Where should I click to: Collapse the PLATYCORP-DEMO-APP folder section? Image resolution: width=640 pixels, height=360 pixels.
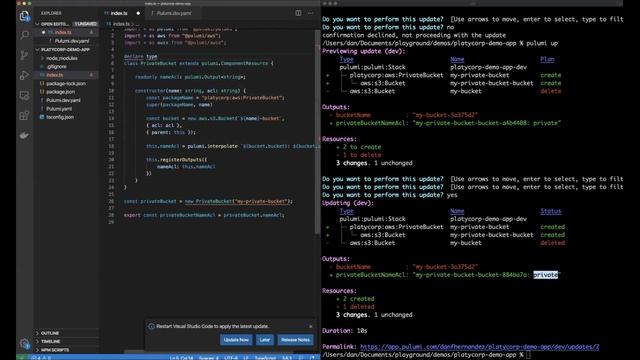click(65, 49)
